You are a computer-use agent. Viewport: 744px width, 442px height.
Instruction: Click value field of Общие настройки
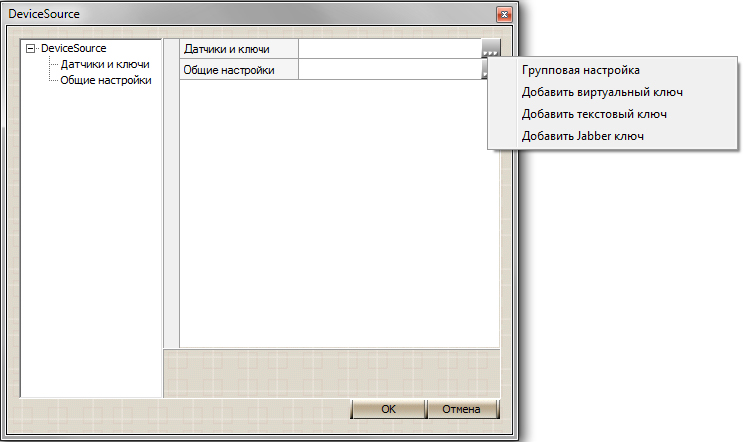point(390,70)
